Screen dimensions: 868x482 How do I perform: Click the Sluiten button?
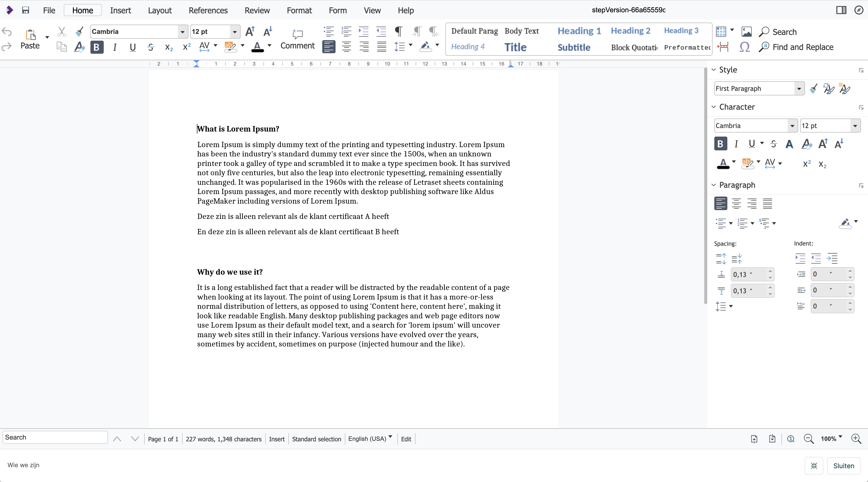[x=843, y=465]
